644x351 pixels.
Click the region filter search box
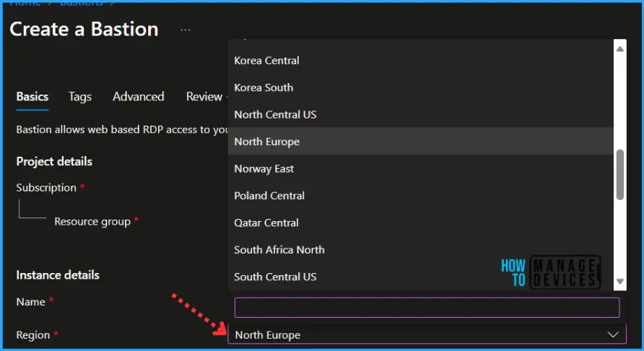(x=427, y=308)
